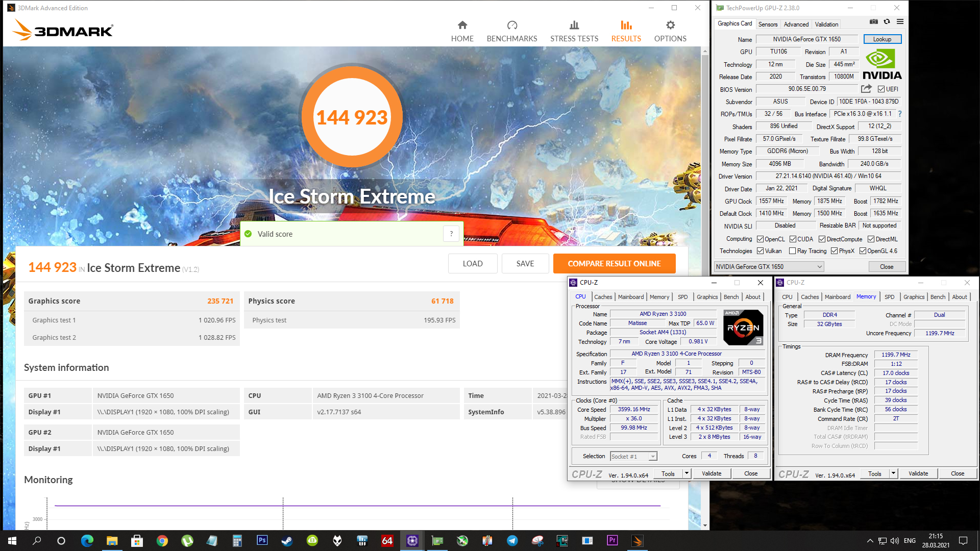
Task: Toggle the OpenGL 4.6 checkbox
Action: point(863,251)
